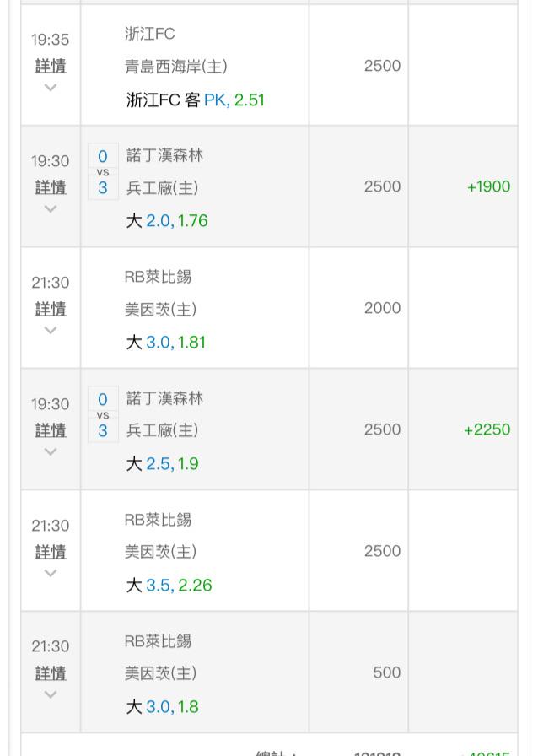Open 詳情 for the +2250 兵工廠 bet
The image size is (538, 756).
pos(51,429)
